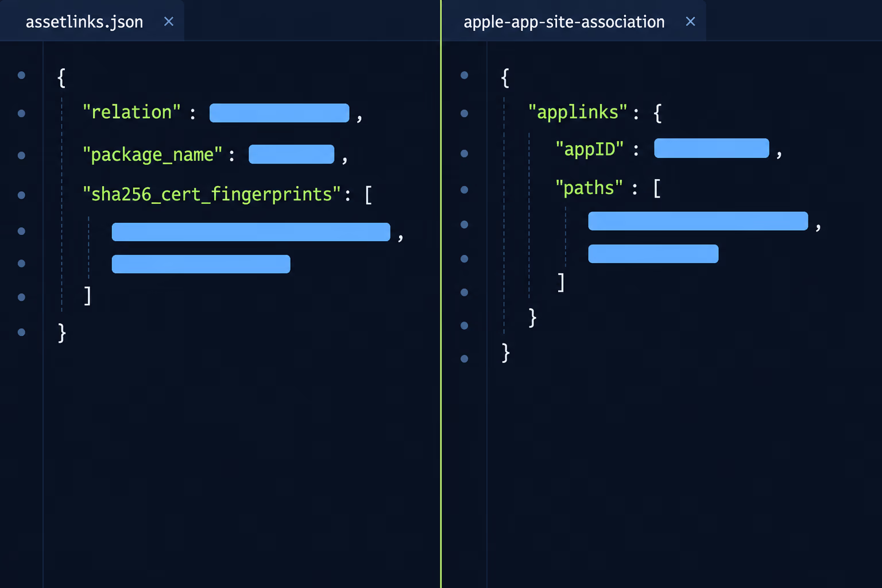882x588 pixels.
Task: Click the longer blue value bar under "paths"
Action: [x=698, y=221]
